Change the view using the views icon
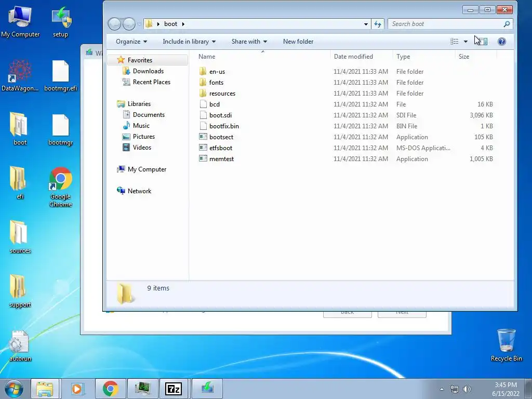Viewport: 532px width, 399px height. 454,42
